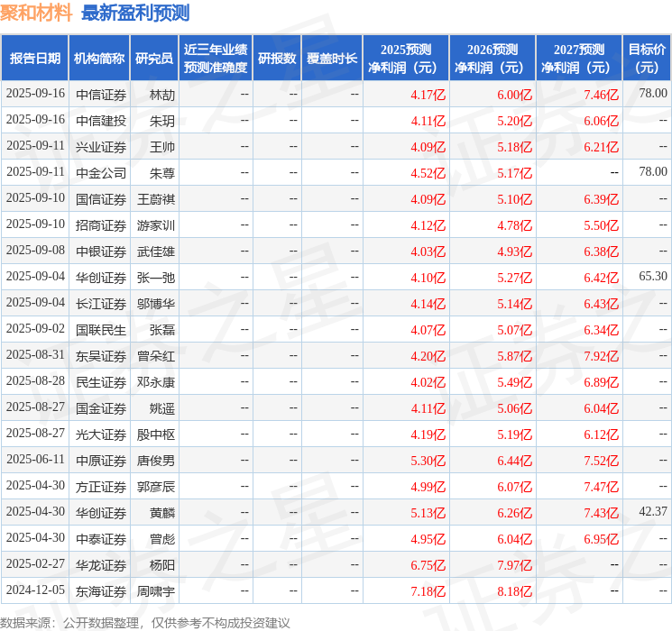Click analyst name 王蔚祺
Screen dimensions: 672x631
coord(156,199)
